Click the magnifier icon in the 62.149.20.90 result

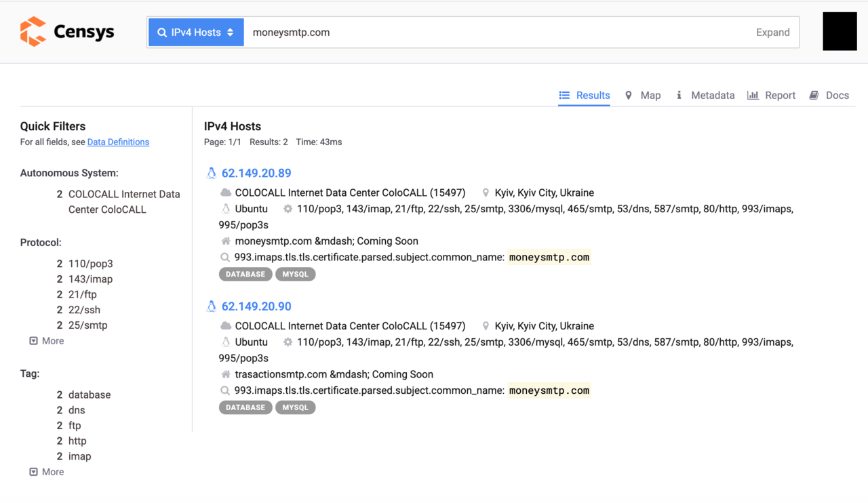(x=225, y=390)
